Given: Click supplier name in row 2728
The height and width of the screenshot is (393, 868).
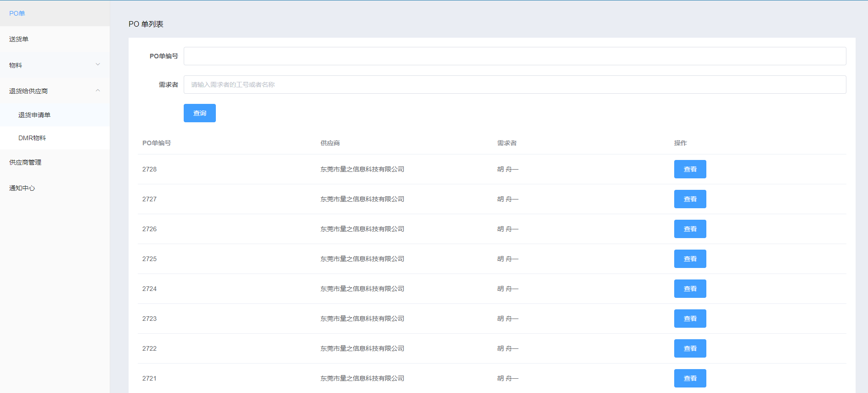Looking at the screenshot, I should coord(362,169).
